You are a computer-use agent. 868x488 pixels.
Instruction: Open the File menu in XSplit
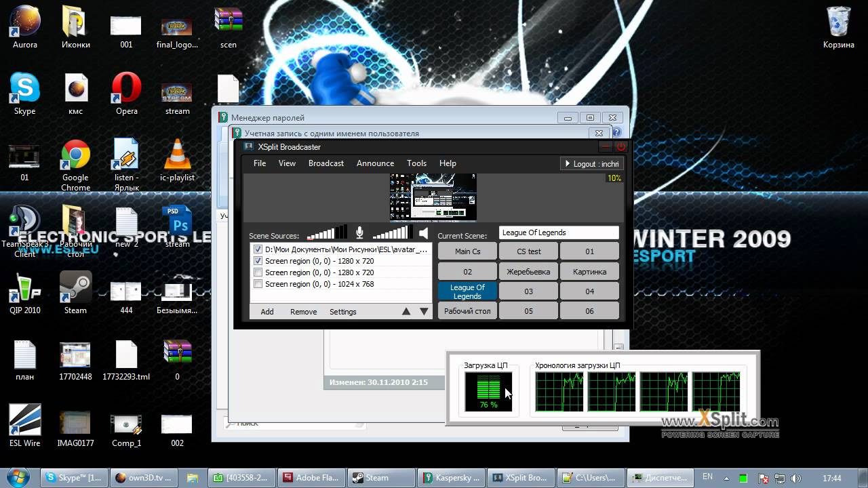point(260,163)
